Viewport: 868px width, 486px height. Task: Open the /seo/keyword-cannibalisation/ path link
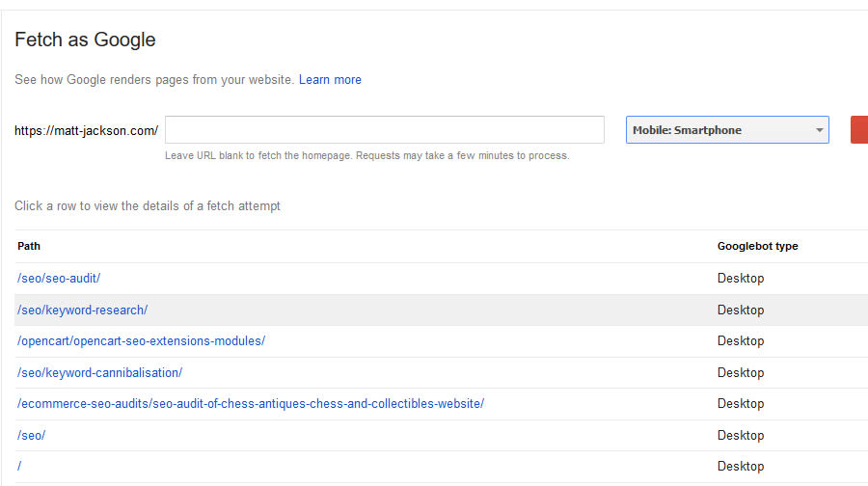coord(99,372)
